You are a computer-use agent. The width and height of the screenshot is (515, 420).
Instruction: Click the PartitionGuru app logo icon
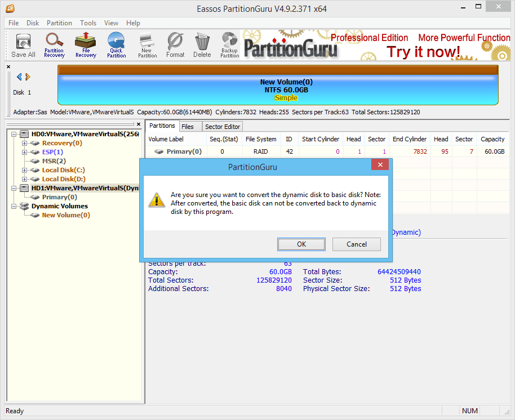[10, 8]
